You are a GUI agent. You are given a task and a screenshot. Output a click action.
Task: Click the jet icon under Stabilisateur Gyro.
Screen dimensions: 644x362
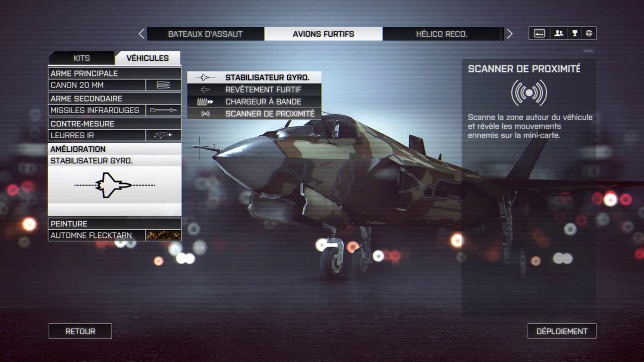[x=115, y=185]
